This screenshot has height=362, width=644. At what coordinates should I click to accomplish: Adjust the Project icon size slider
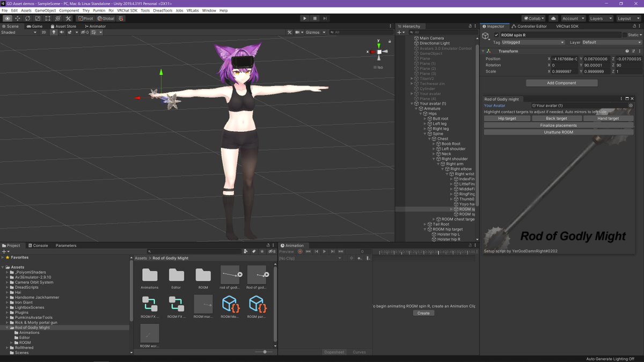pos(264,352)
